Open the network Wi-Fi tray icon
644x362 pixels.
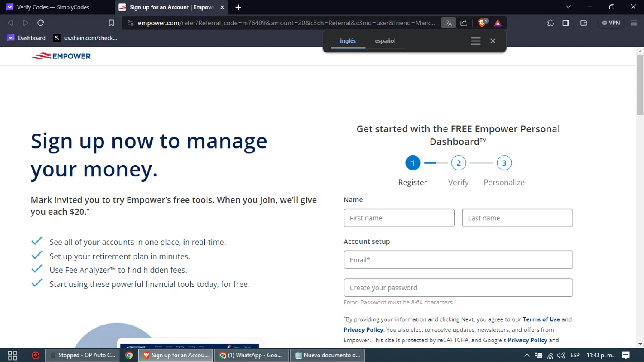point(550,356)
